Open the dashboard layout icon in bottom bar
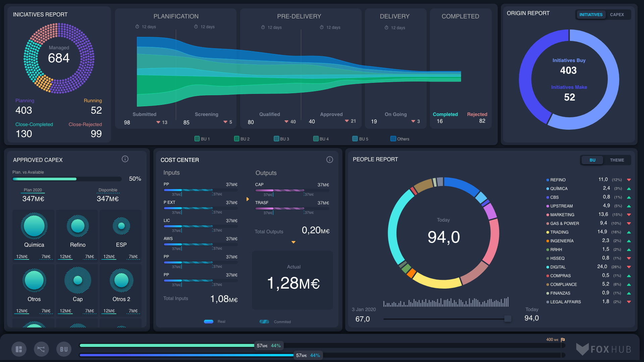The height and width of the screenshot is (362, 644). click(x=19, y=349)
